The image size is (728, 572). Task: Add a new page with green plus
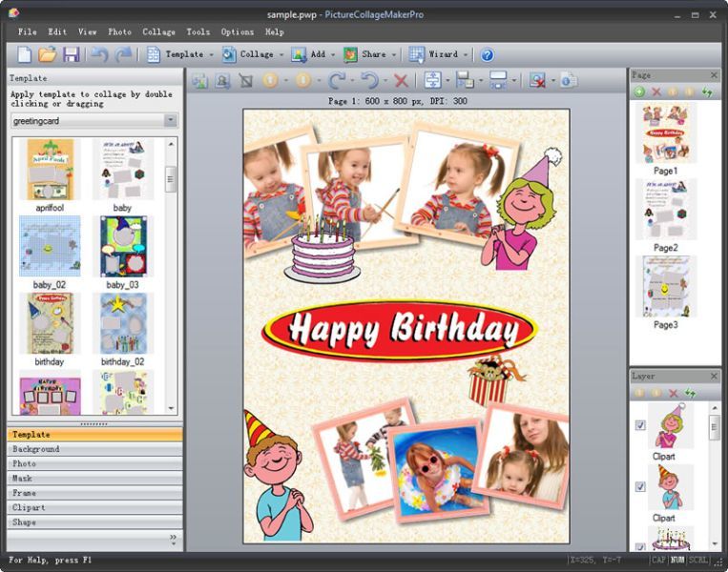[x=639, y=92]
